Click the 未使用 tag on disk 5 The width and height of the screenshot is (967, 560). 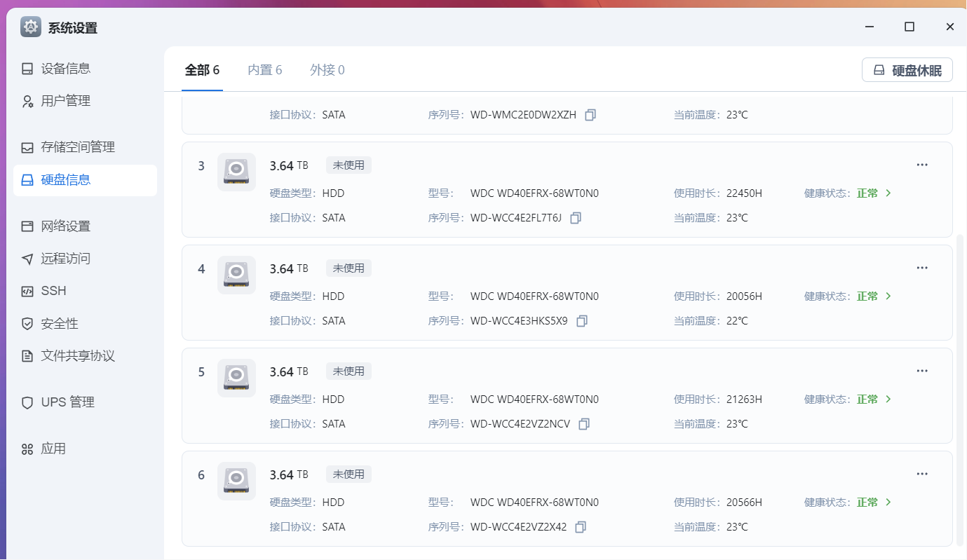pyautogui.click(x=349, y=371)
